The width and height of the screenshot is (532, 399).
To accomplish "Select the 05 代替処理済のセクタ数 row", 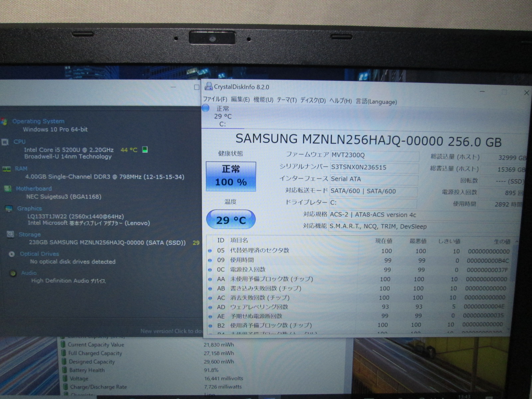I will coord(259,250).
